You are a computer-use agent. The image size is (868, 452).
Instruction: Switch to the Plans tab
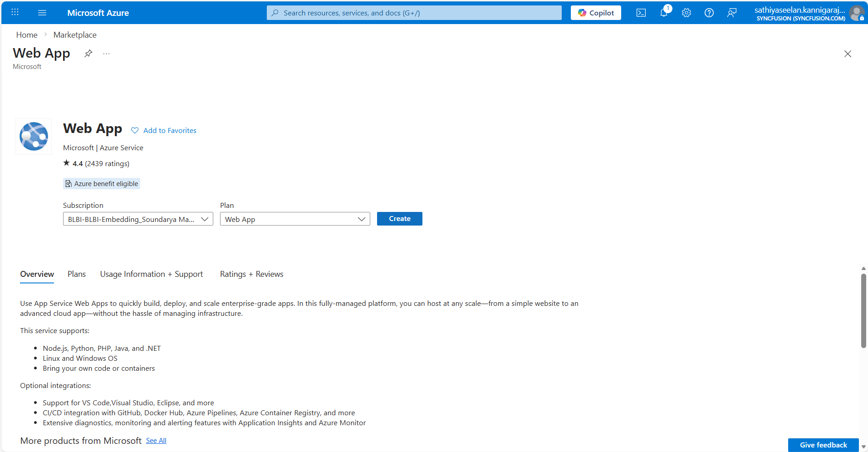tap(77, 274)
